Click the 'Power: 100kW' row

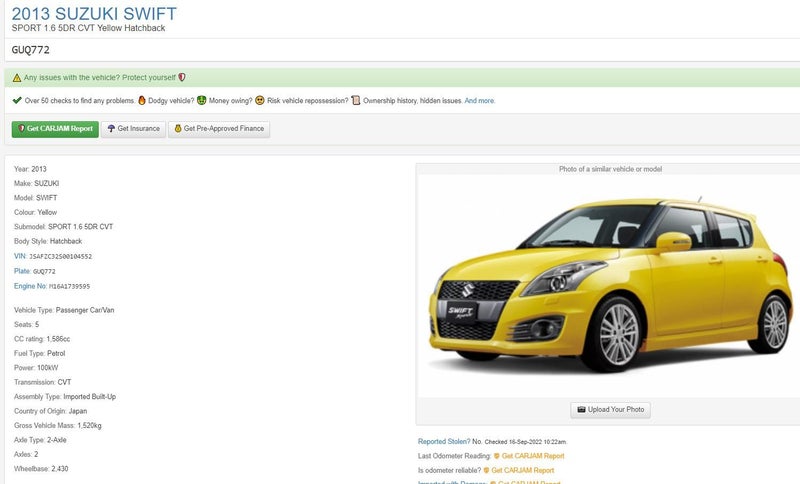point(36,368)
